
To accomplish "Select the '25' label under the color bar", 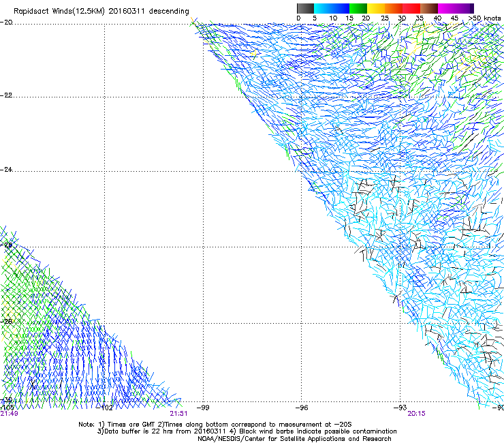I will [x=385, y=18].
